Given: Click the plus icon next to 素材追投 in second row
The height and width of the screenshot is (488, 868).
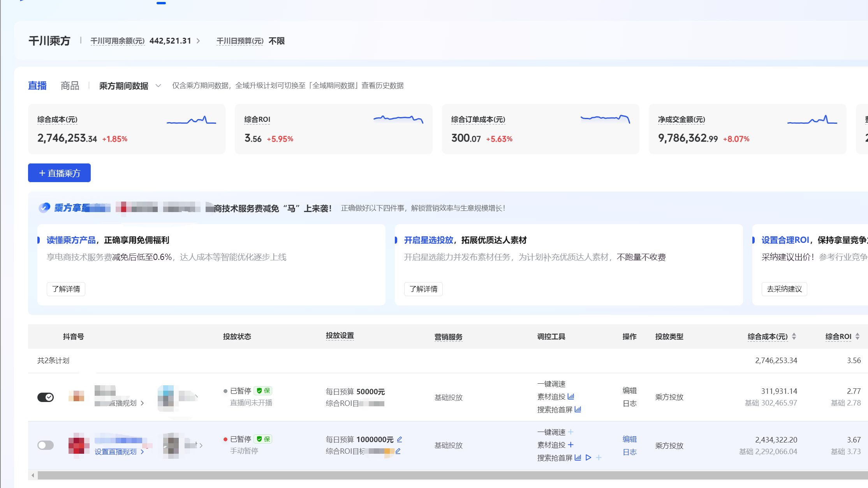Looking at the screenshot, I should pos(570,445).
